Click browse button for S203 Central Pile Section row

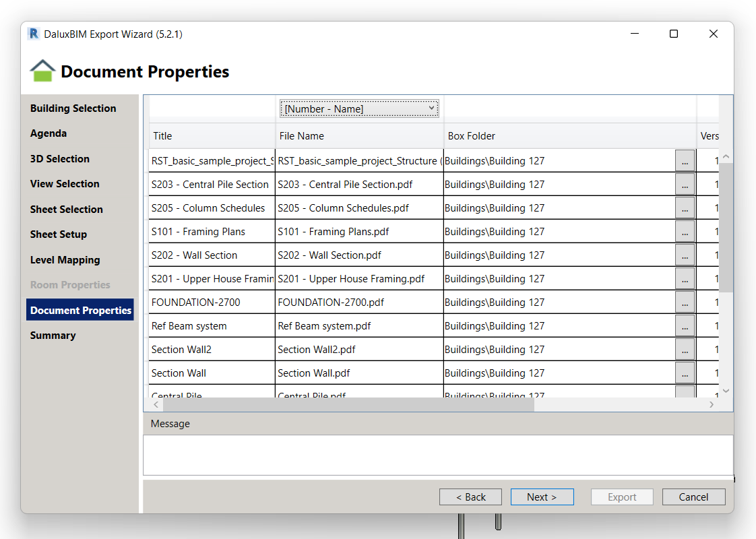[x=685, y=185]
